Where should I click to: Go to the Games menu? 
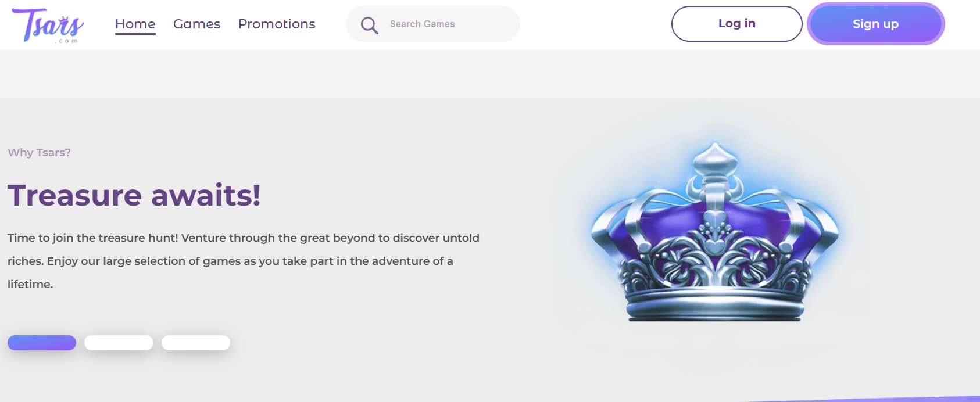[197, 24]
